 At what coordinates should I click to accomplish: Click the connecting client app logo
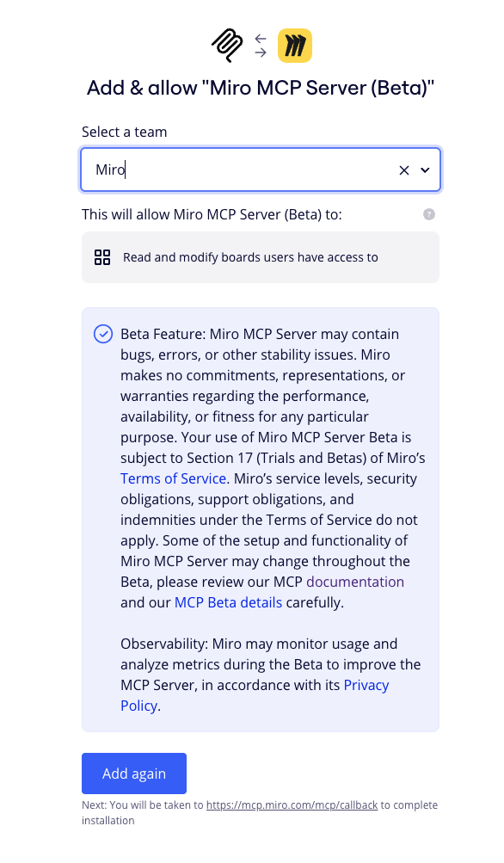click(225, 44)
